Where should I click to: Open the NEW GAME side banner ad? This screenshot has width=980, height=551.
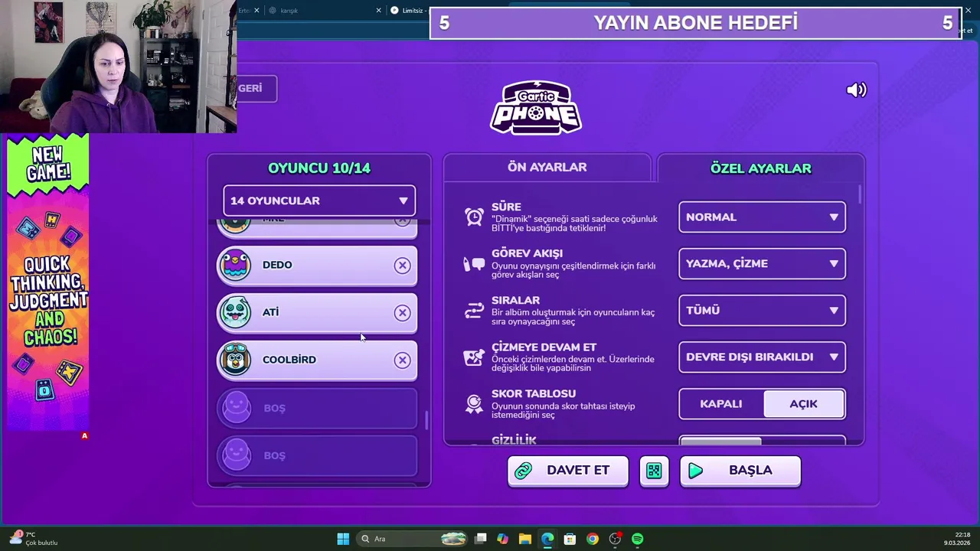tap(47, 281)
